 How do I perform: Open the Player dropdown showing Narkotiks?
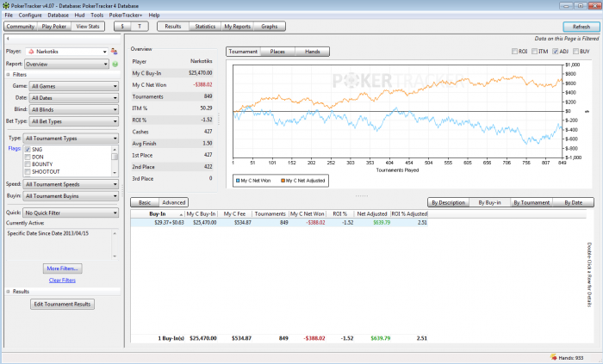(67, 52)
